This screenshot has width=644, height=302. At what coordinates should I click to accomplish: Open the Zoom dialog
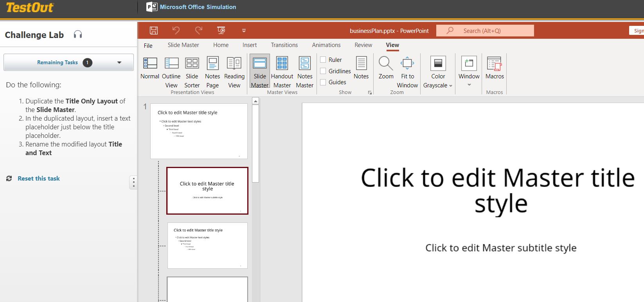(x=386, y=68)
